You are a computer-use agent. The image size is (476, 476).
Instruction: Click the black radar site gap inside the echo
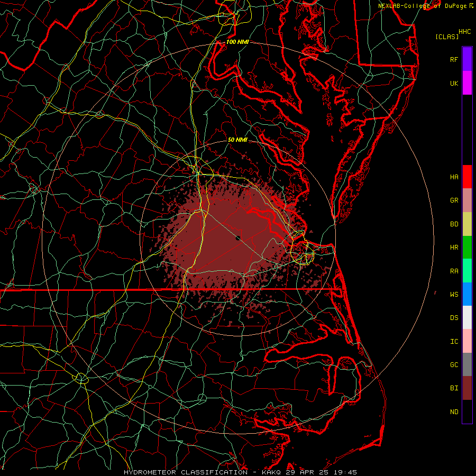[x=238, y=238]
